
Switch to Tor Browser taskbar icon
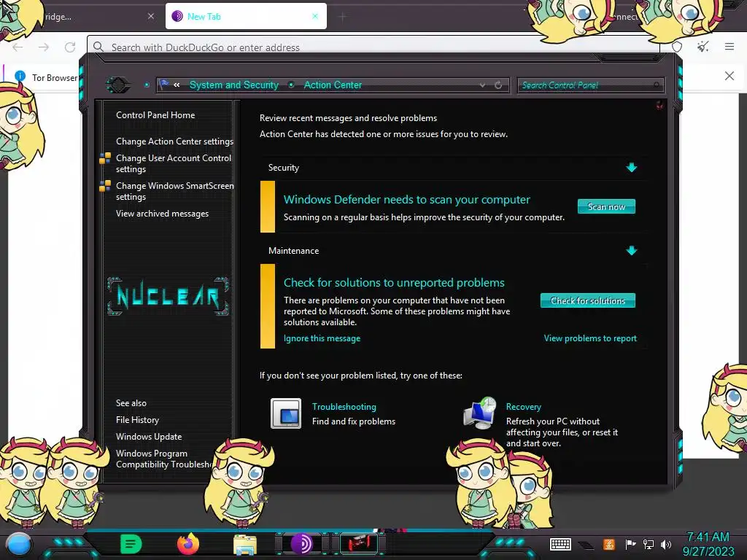(301, 544)
